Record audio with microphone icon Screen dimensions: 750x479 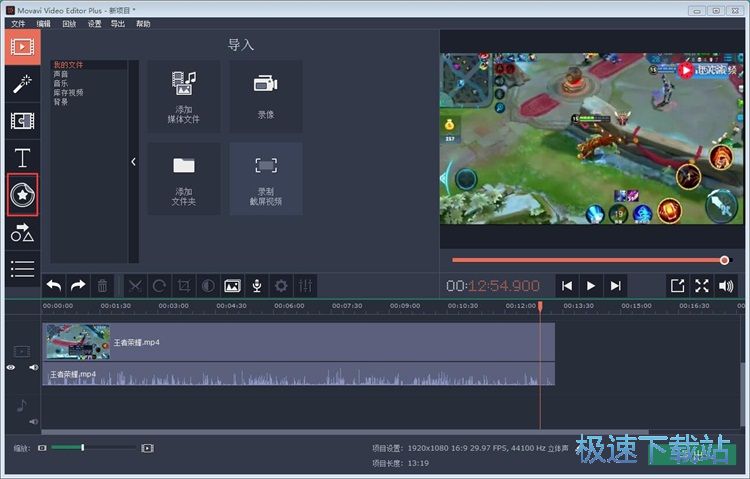tap(257, 286)
